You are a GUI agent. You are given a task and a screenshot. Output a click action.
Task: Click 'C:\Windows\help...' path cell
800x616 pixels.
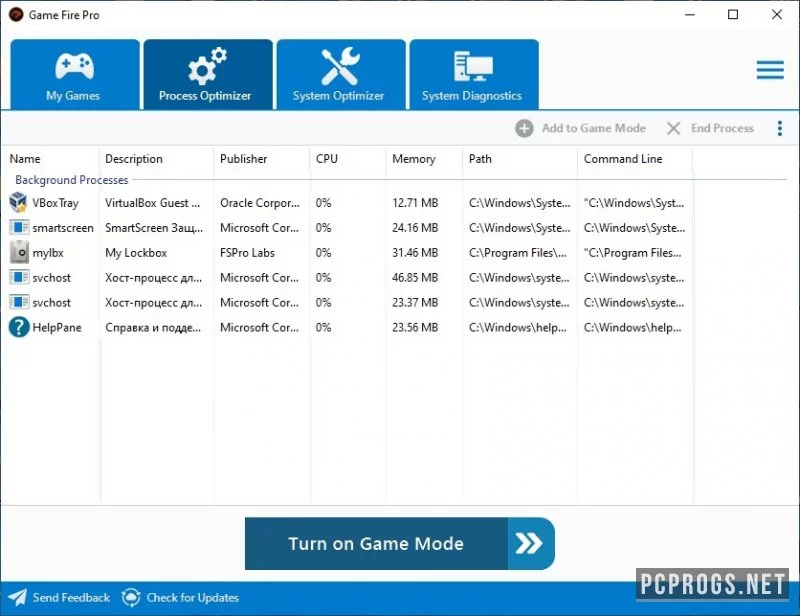click(x=518, y=328)
